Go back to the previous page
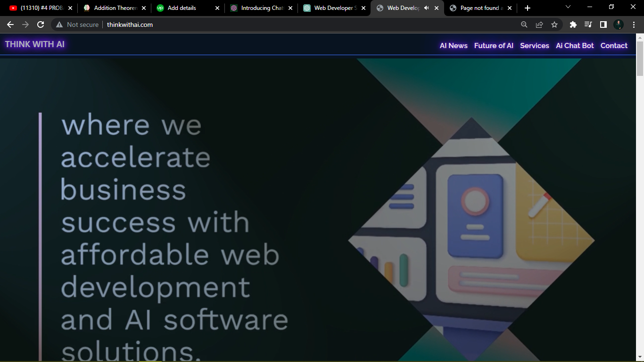The width and height of the screenshot is (644, 362). [10, 25]
